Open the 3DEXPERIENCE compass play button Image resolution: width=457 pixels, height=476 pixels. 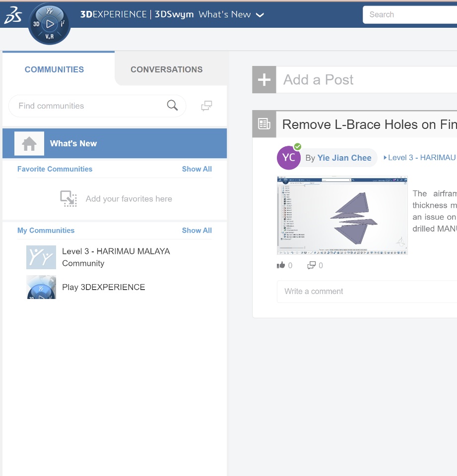point(50,24)
